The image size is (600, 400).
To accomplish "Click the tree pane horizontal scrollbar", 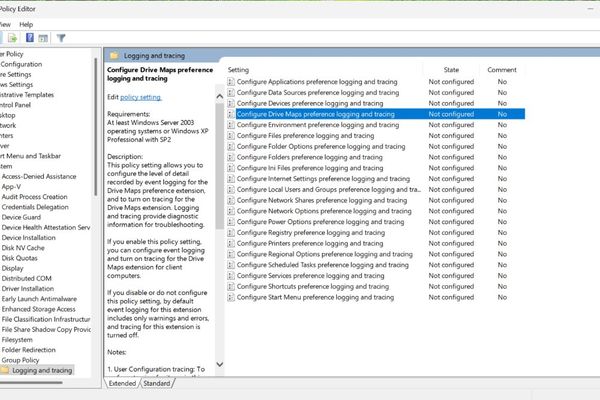I will (31, 382).
